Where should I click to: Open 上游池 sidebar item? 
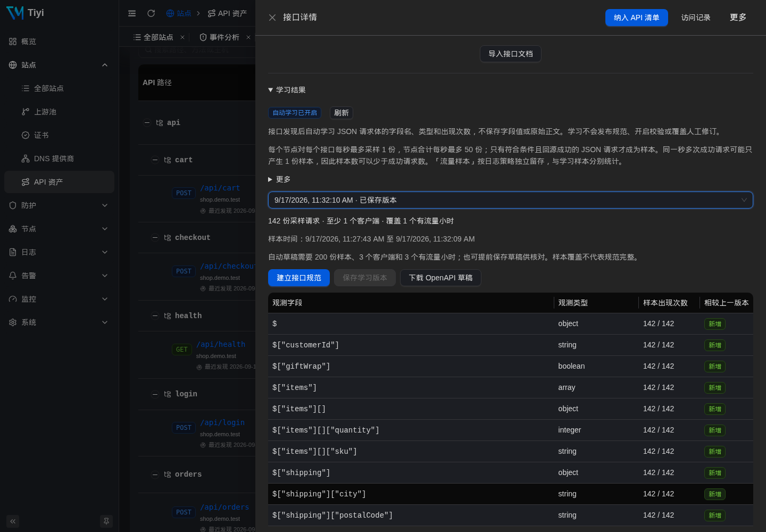[59, 112]
